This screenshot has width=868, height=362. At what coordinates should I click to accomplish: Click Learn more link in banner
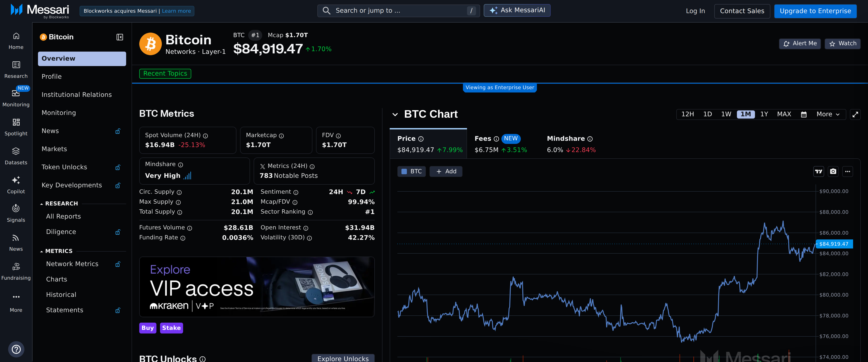(x=176, y=11)
